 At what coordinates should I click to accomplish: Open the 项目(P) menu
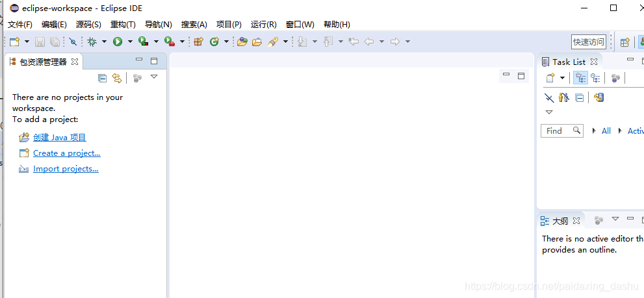tap(229, 24)
